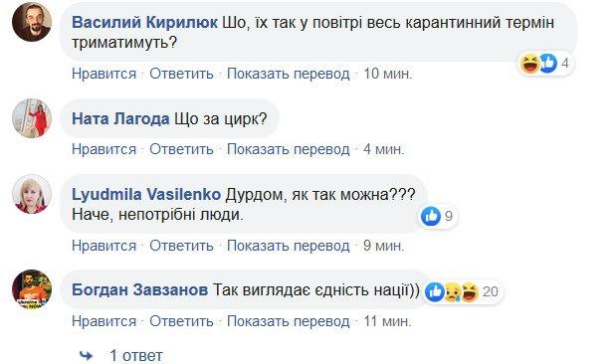Click thumbs-up reaction icon on Кирилюк's comment
The height and width of the screenshot is (364, 614).
pyautogui.click(x=547, y=63)
